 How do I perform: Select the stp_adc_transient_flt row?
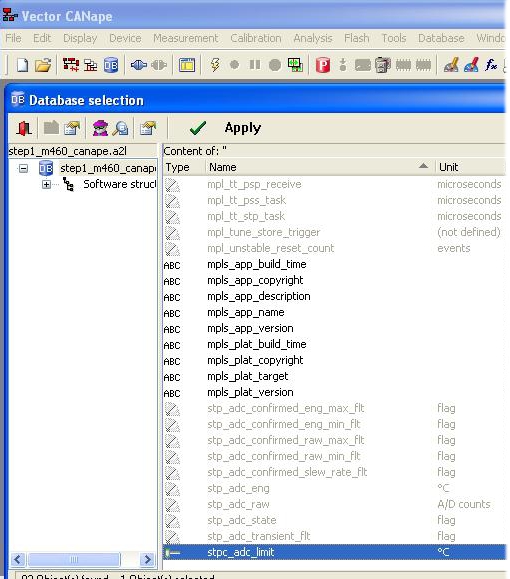[334, 536]
